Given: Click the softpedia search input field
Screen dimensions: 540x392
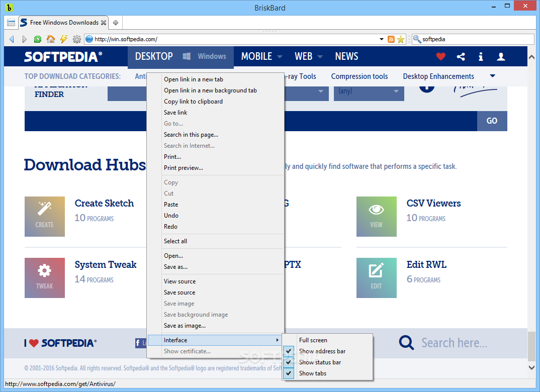Looking at the screenshot, I should coord(478,39).
